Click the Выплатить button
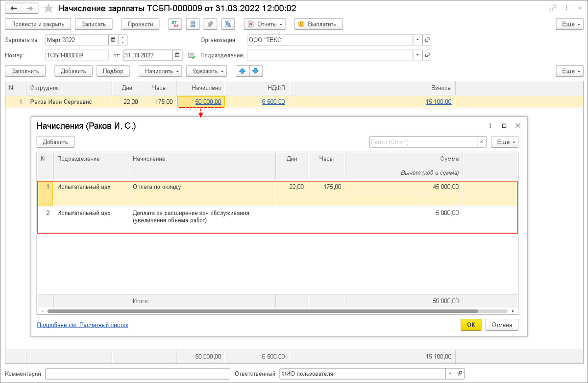This screenshot has height=383, width=588. (318, 24)
